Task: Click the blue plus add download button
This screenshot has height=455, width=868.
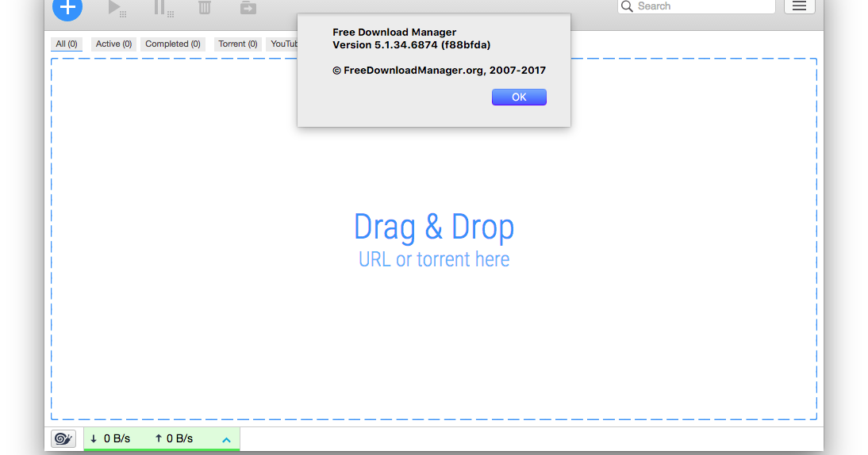Action: (67, 8)
